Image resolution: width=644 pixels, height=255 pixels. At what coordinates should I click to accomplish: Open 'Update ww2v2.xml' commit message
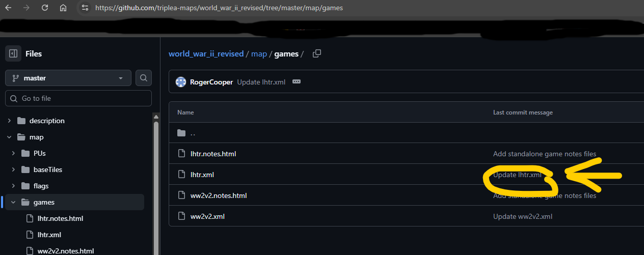(523, 216)
